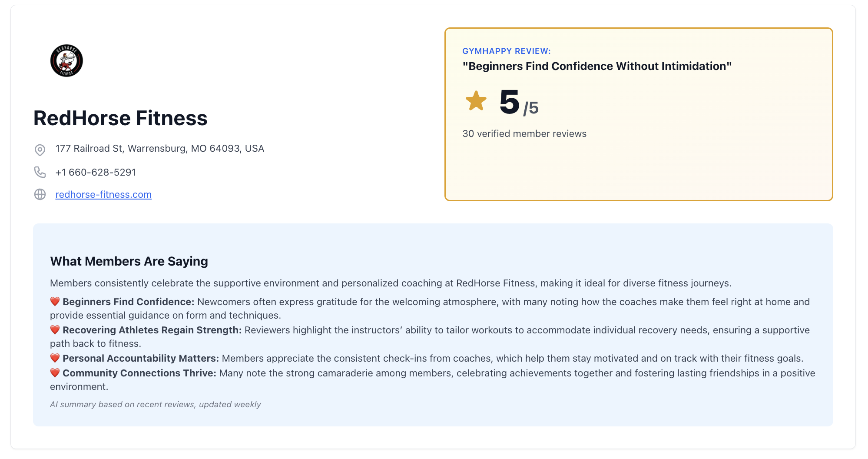Open the redhorse-fitness.com link
This screenshot has width=868, height=459.
(x=103, y=195)
